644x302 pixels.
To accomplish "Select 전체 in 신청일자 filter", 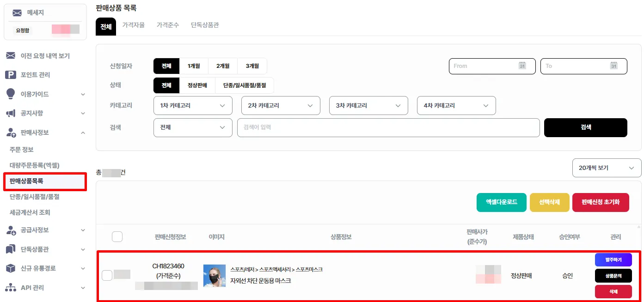I will pyautogui.click(x=166, y=66).
